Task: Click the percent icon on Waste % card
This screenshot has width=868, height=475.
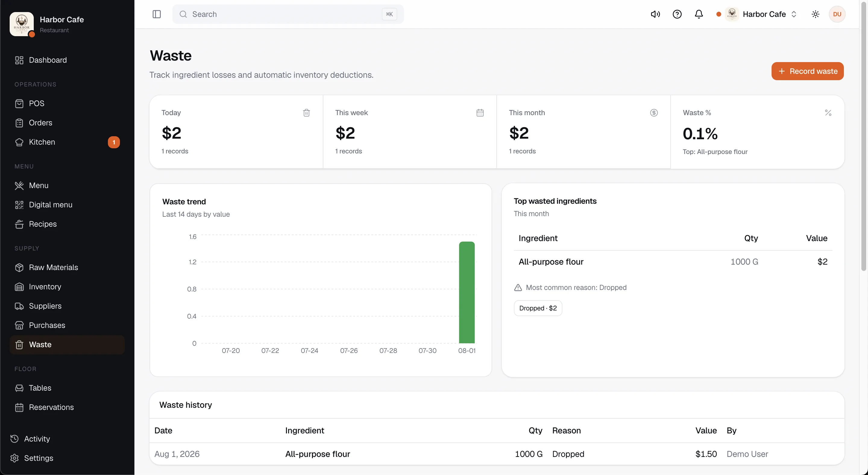Action: coord(828,113)
